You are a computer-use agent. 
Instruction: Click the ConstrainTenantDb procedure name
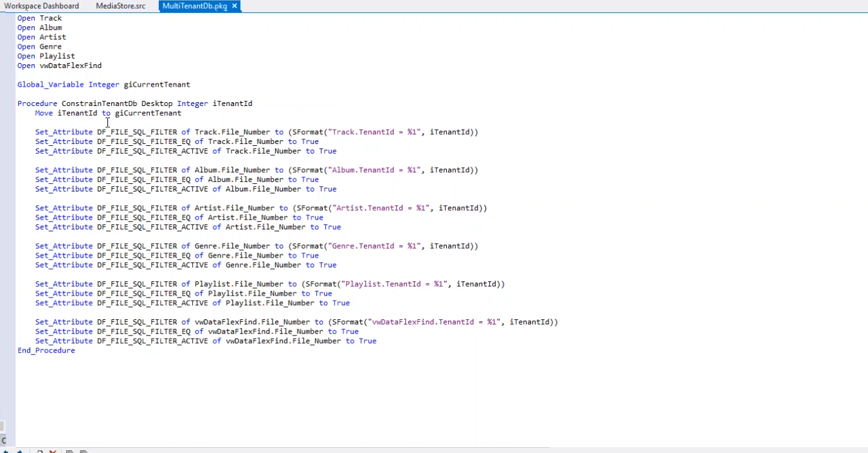click(99, 103)
